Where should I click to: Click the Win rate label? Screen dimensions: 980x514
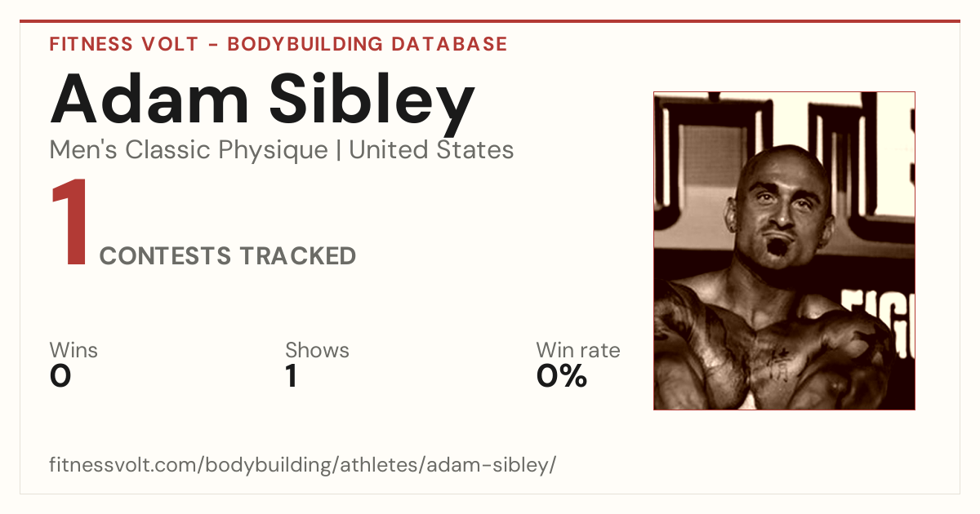coord(578,351)
